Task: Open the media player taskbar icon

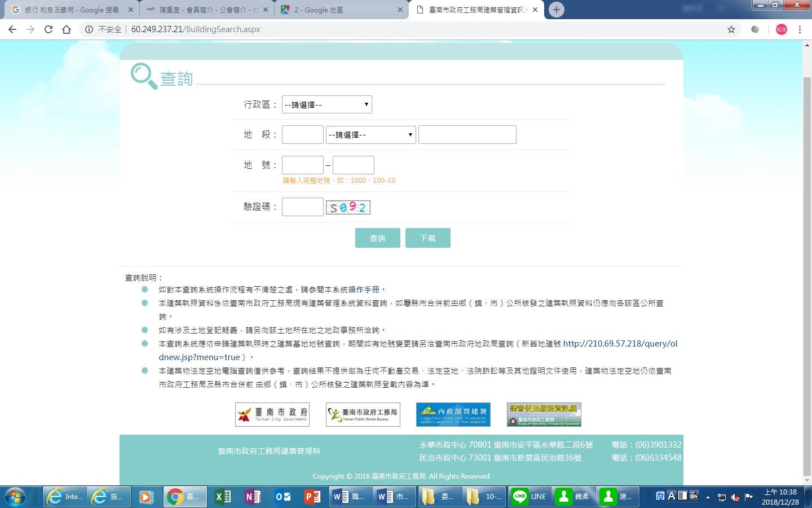Action: click(x=146, y=497)
